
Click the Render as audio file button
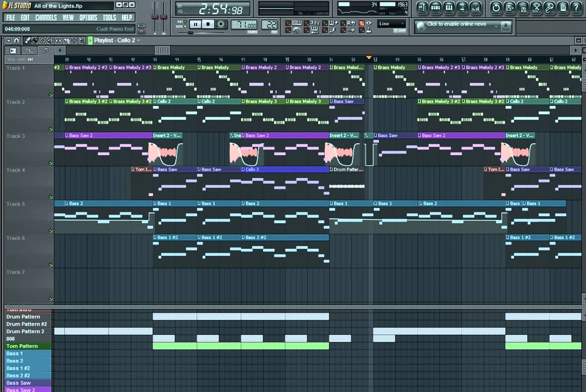click(x=523, y=8)
